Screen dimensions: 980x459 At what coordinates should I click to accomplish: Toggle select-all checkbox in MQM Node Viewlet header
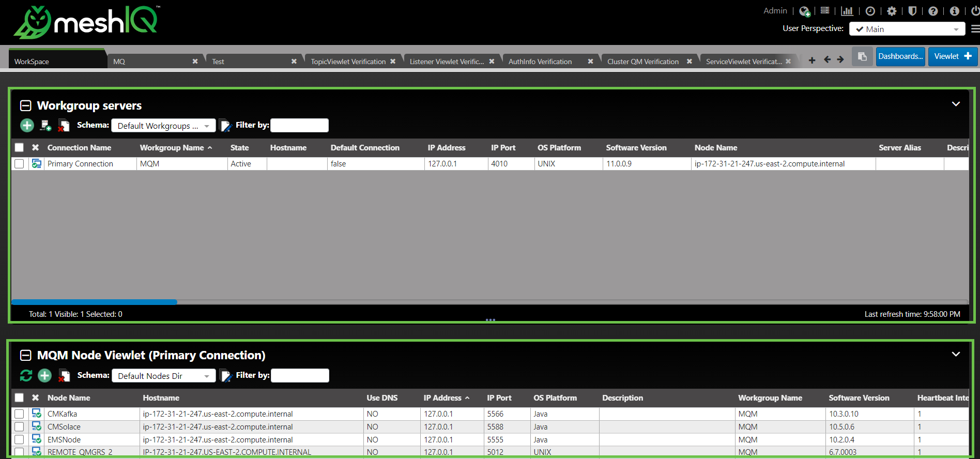pos(19,397)
